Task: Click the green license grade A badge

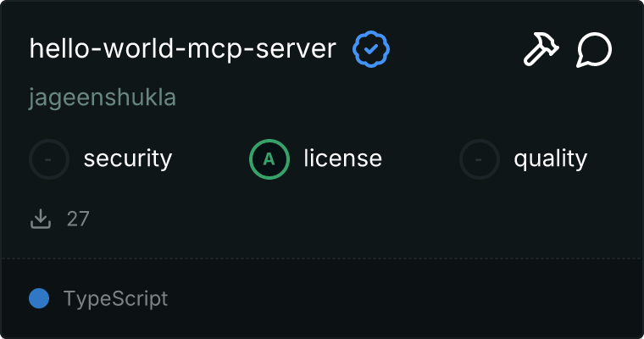Action: (x=269, y=158)
